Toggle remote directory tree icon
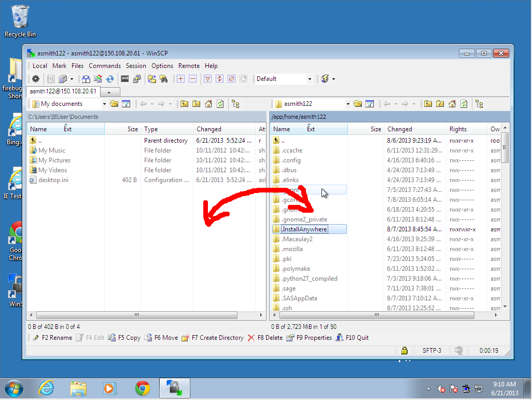 click(479, 104)
